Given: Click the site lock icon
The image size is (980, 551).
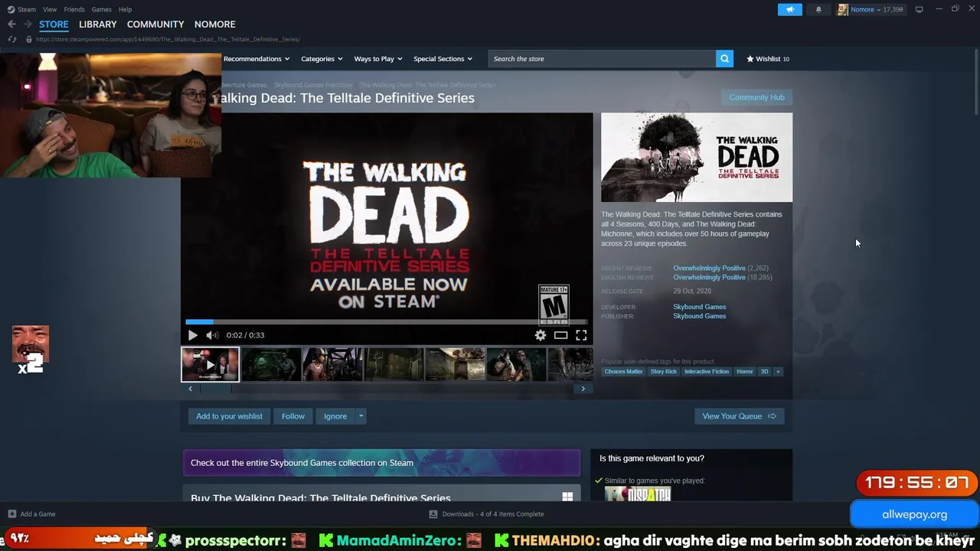Looking at the screenshot, I should [x=29, y=39].
